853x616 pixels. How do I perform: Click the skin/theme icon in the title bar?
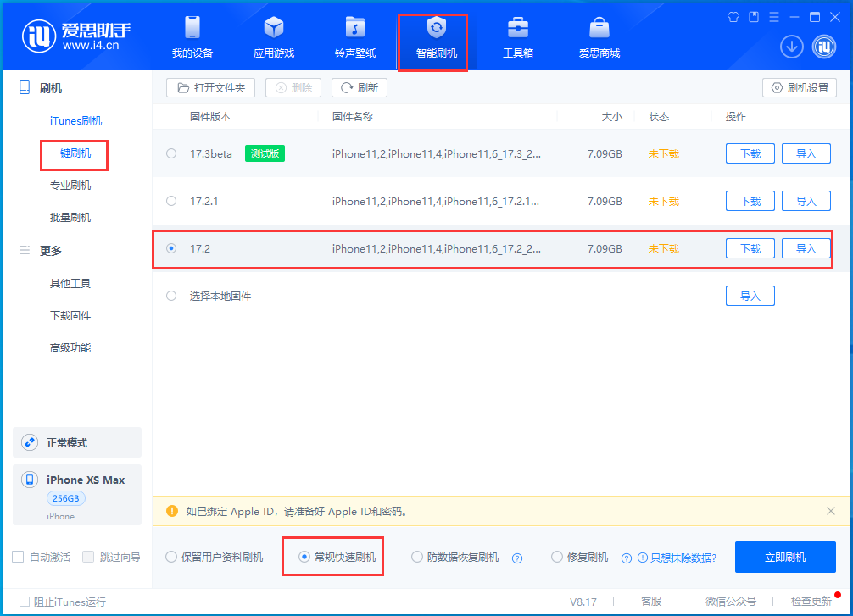[733, 16]
